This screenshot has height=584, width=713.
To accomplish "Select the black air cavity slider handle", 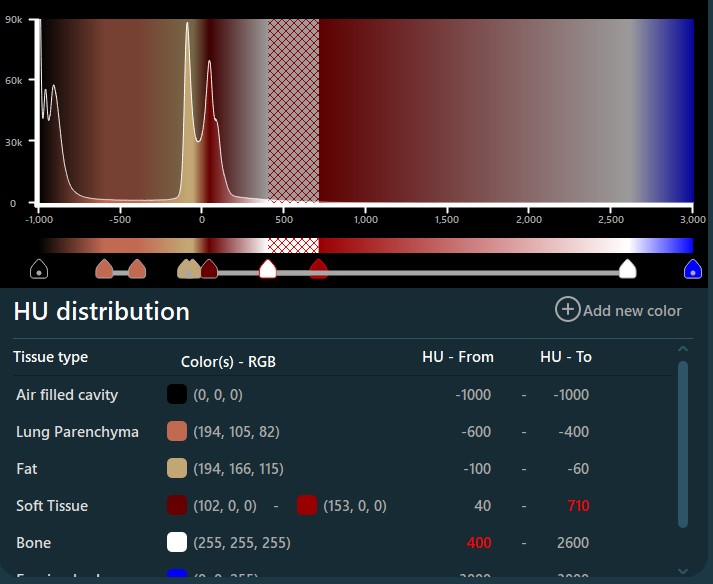I will click(39, 268).
